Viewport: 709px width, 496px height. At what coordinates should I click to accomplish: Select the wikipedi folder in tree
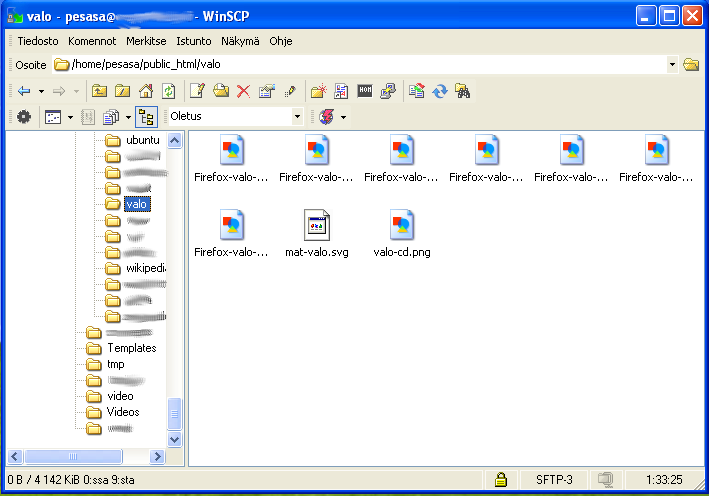pos(146,268)
